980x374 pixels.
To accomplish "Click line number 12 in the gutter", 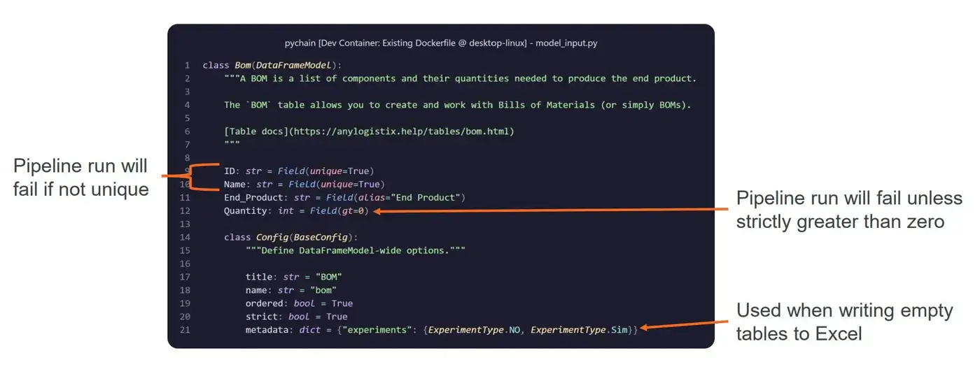I will click(x=185, y=211).
